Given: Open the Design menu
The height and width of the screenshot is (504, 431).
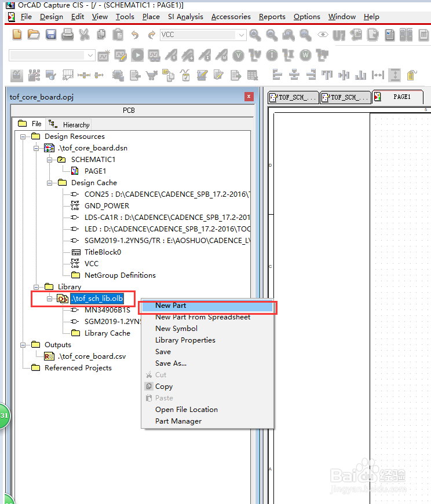Looking at the screenshot, I should tap(52, 17).
